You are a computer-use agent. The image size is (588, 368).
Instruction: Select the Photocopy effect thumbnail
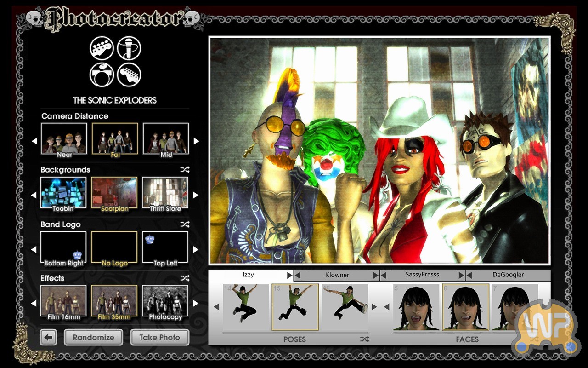pyautogui.click(x=165, y=302)
